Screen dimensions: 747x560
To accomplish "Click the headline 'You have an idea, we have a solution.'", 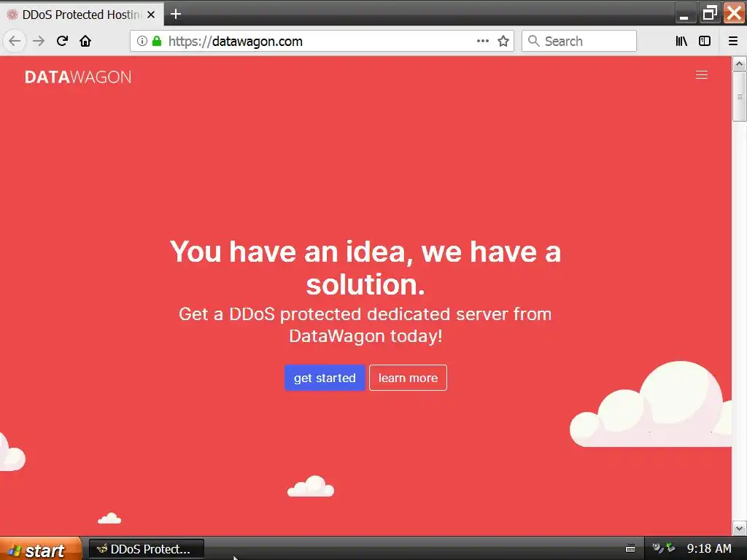I will click(x=365, y=268).
